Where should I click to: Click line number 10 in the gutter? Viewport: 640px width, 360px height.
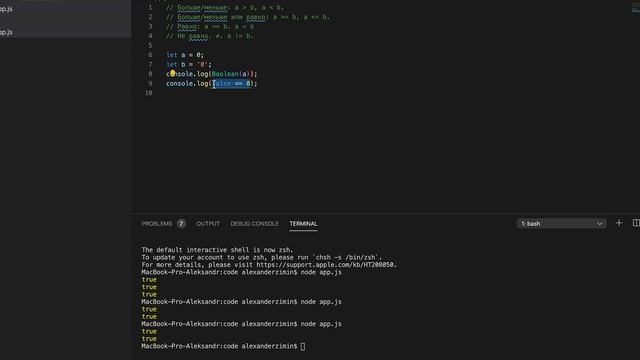pyautogui.click(x=149, y=93)
